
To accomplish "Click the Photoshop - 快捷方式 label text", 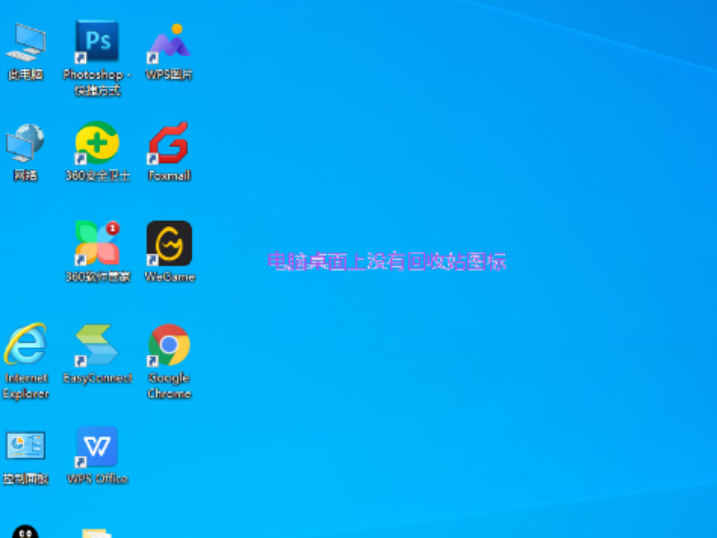I will (x=97, y=82).
